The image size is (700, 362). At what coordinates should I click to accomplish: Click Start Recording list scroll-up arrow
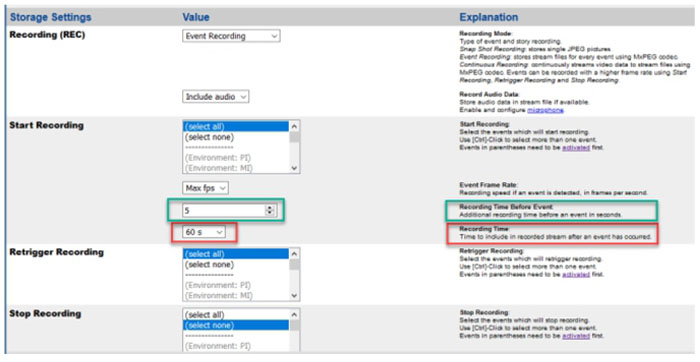[x=294, y=126]
